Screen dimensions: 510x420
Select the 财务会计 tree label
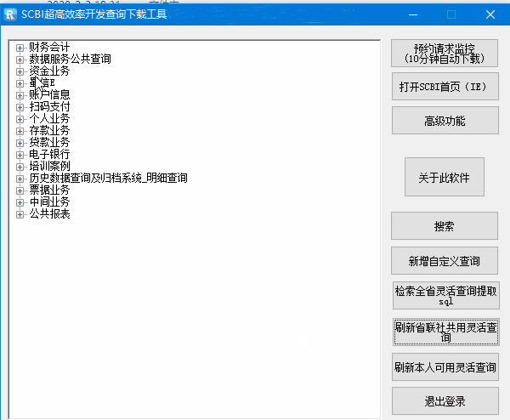click(x=49, y=47)
